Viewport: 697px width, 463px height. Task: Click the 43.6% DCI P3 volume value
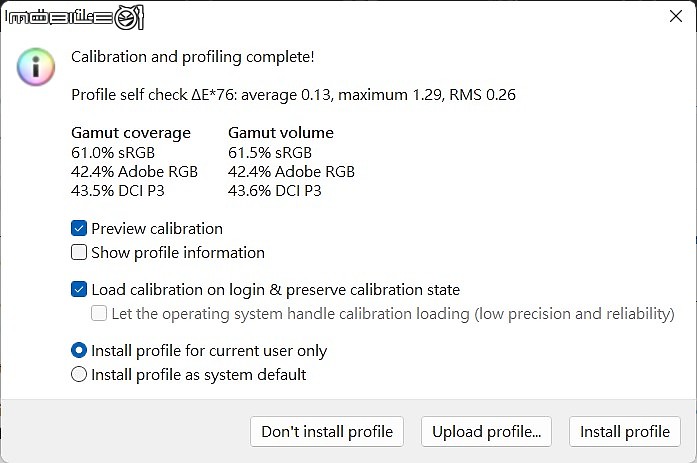coord(275,191)
